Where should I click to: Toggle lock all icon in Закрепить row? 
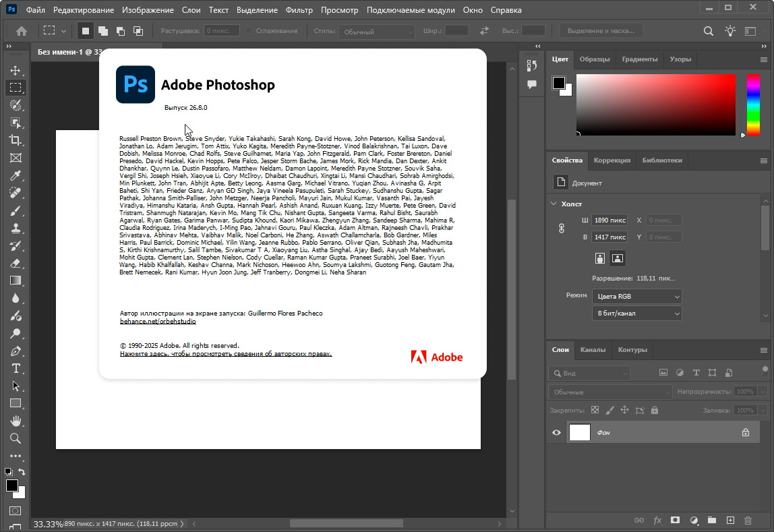(x=655, y=410)
